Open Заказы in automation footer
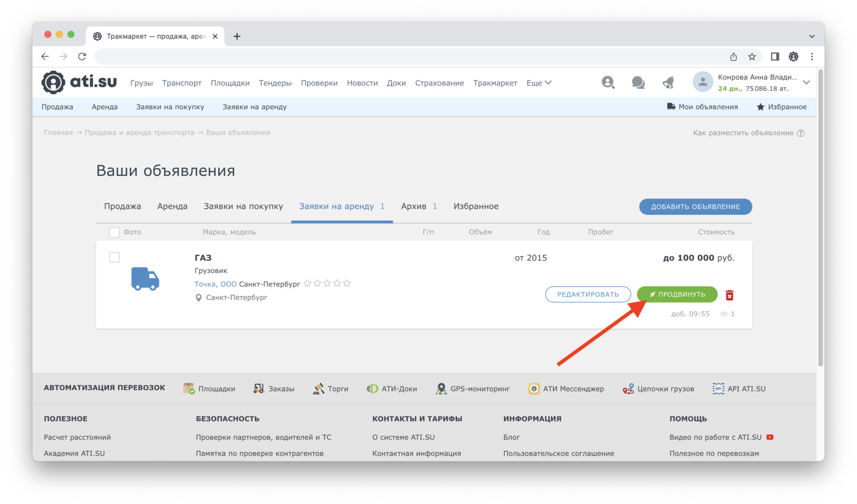 pyautogui.click(x=274, y=389)
